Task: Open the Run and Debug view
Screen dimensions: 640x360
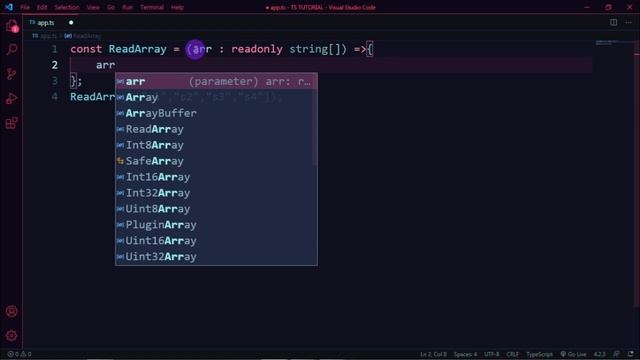Action: [12, 98]
